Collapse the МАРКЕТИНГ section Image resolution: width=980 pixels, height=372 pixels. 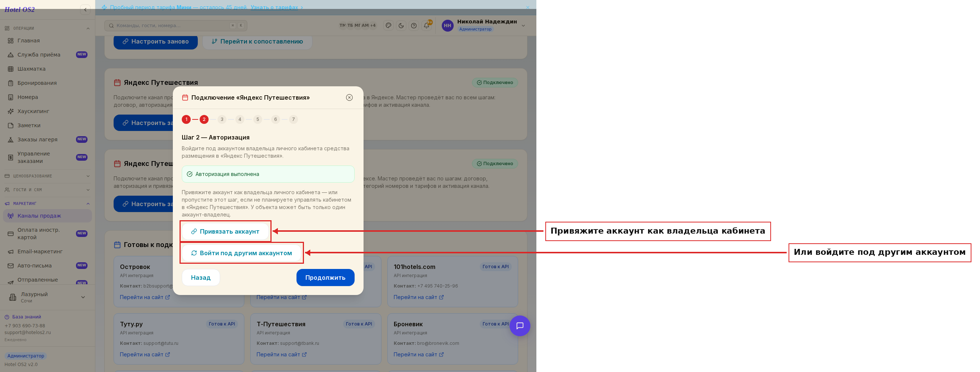tap(48, 203)
